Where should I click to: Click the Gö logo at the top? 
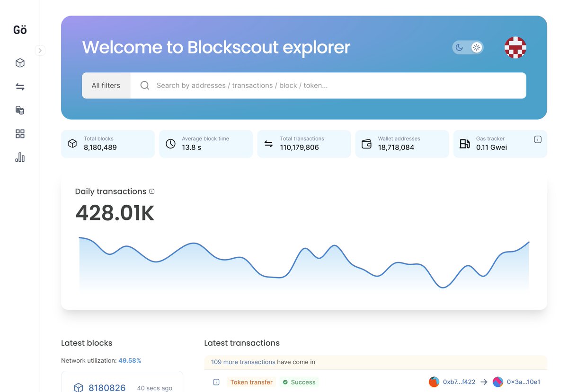[x=19, y=29]
